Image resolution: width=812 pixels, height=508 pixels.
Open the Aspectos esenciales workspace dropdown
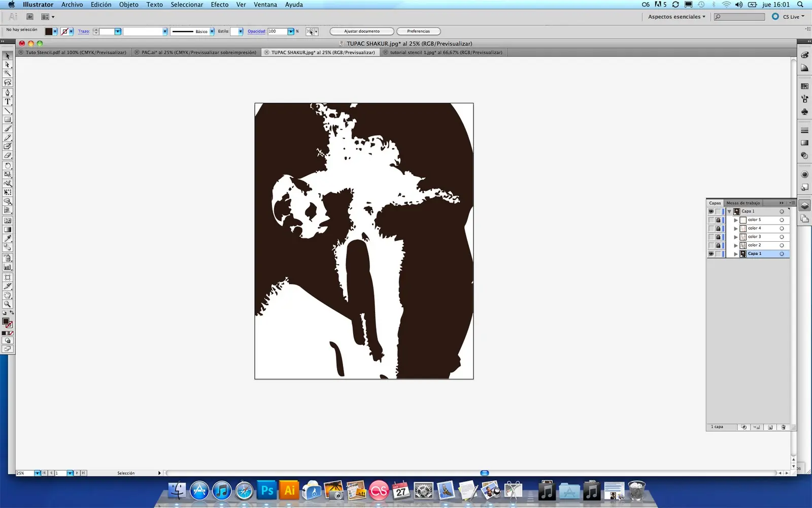tap(676, 17)
